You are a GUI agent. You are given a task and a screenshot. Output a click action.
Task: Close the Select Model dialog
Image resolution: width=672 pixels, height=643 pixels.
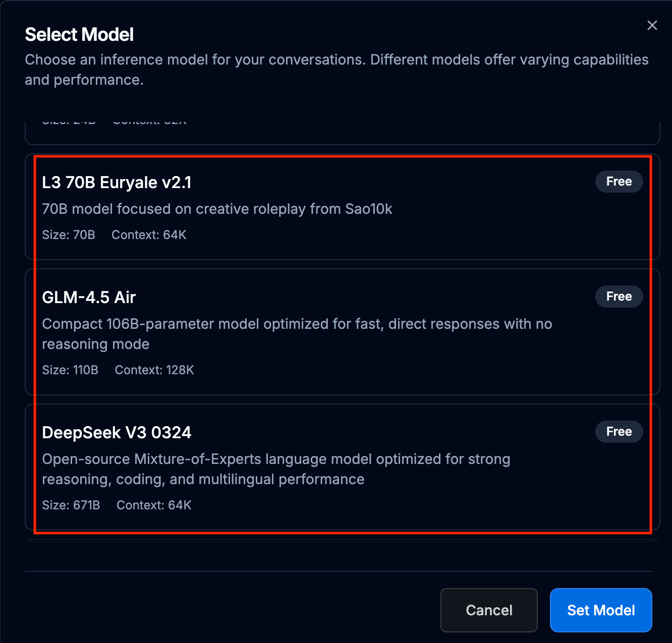click(x=652, y=25)
